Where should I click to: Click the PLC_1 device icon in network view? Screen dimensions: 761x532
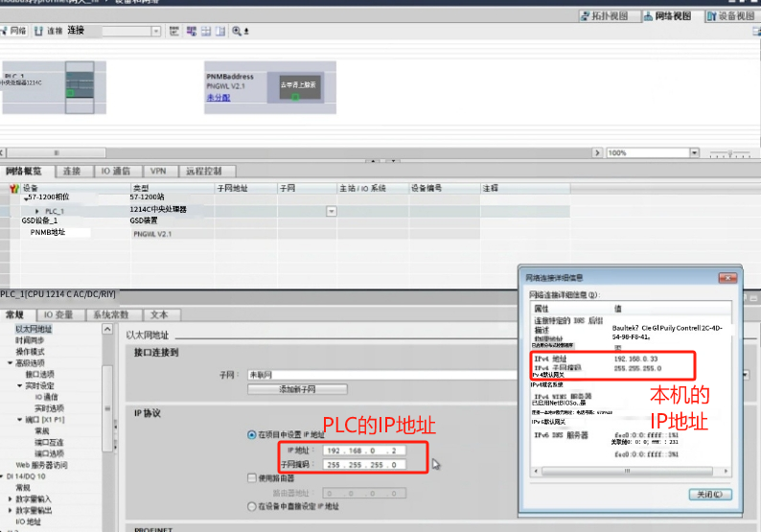(80, 87)
